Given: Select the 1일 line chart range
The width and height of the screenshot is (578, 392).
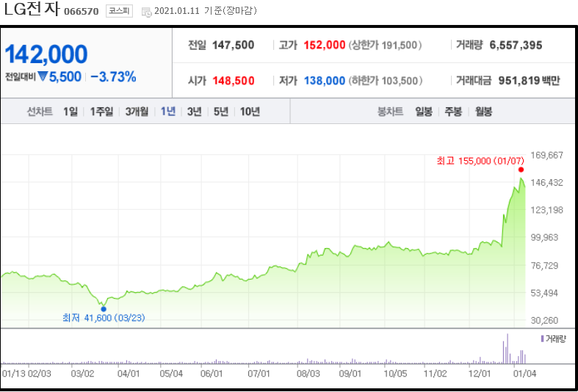Looking at the screenshot, I should 71,112.
